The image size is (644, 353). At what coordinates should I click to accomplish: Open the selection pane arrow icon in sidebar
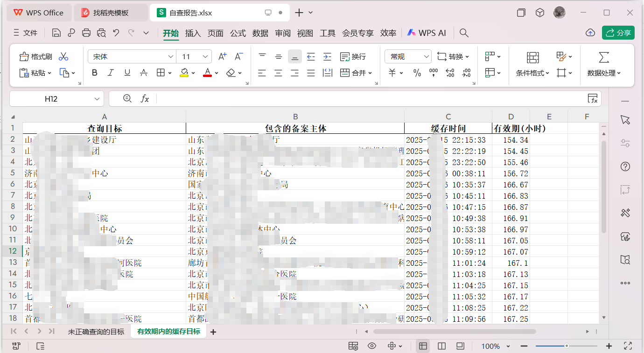(x=625, y=120)
